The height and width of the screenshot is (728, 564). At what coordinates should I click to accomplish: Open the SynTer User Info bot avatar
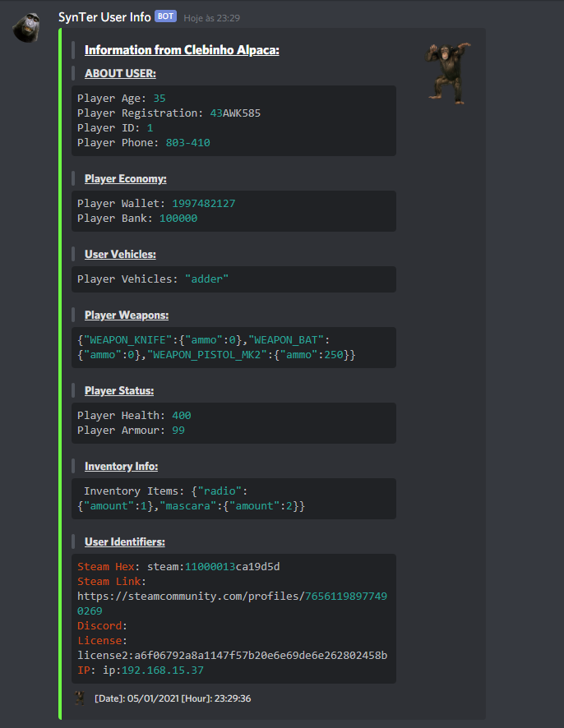point(26,27)
